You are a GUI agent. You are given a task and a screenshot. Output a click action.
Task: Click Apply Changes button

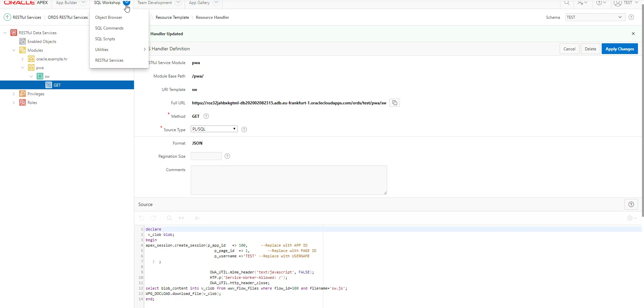click(619, 49)
